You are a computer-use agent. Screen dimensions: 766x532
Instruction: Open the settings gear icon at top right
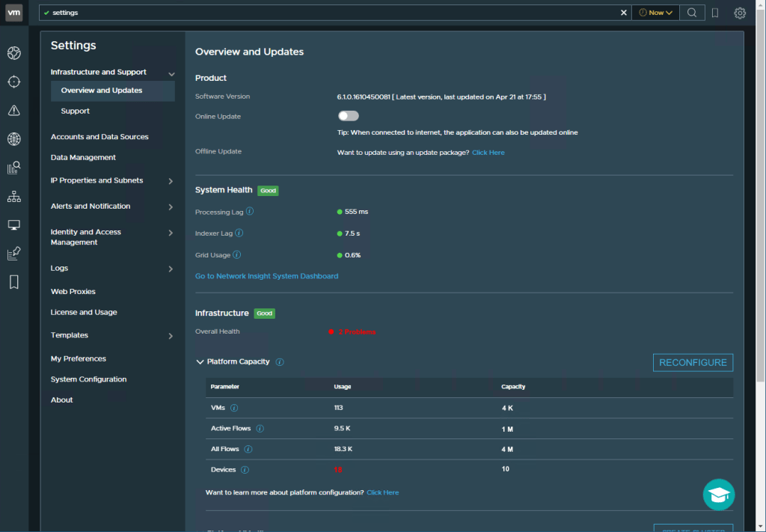click(x=740, y=13)
